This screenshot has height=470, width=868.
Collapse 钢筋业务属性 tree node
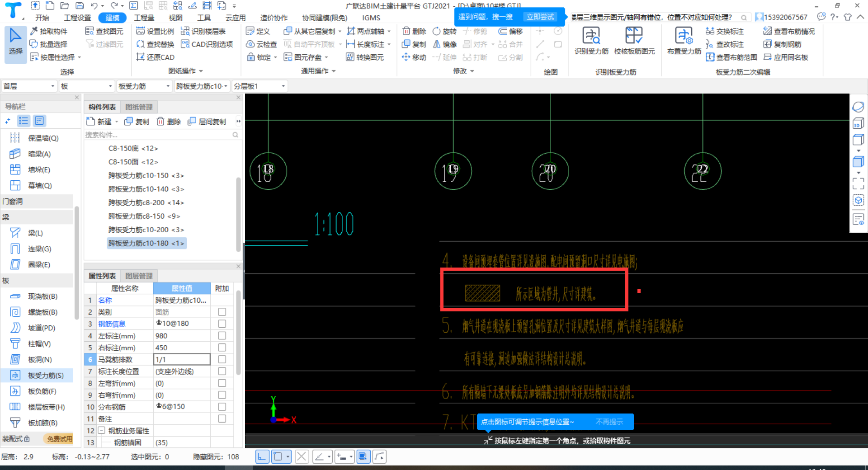tap(102, 431)
